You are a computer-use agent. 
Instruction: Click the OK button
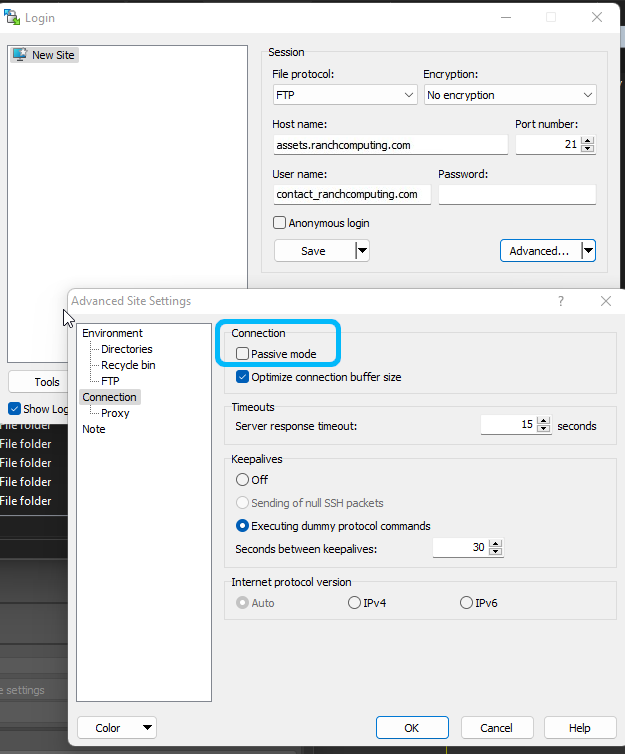(412, 728)
